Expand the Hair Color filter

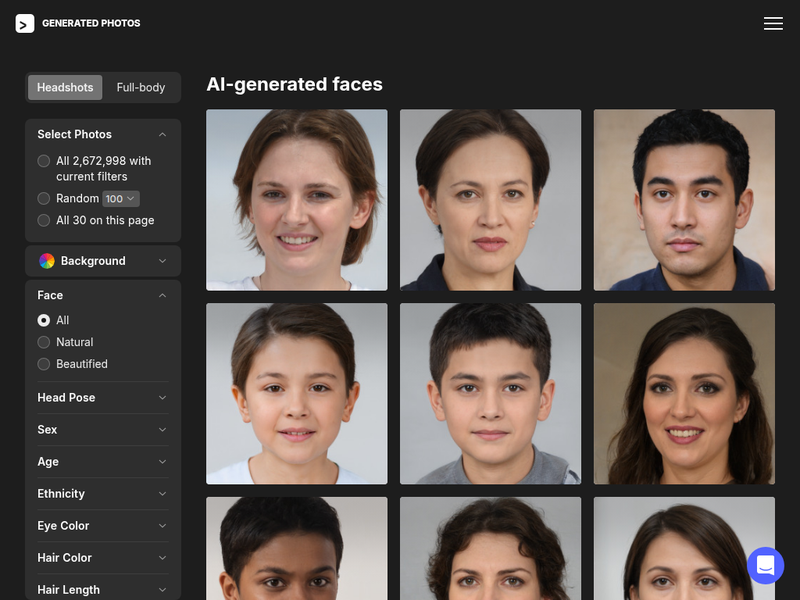click(x=103, y=558)
